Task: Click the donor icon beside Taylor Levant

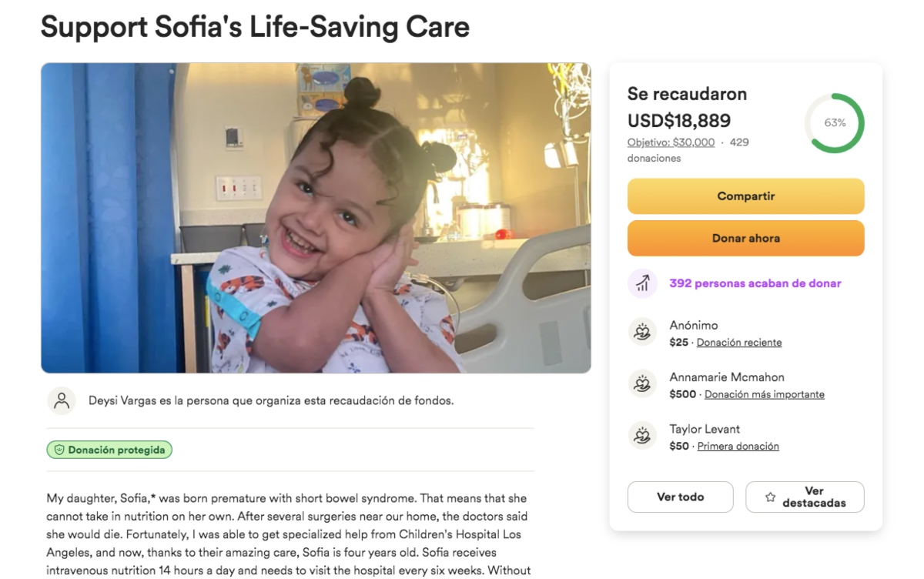Action: 642,435
